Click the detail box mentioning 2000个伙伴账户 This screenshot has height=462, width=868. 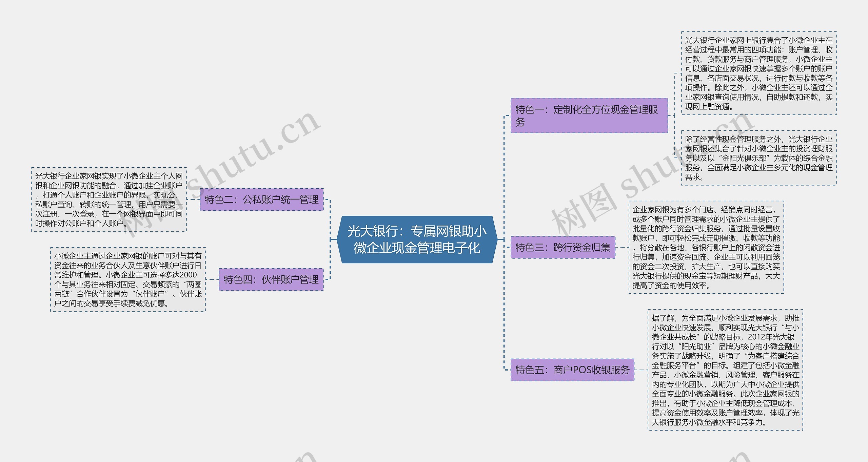click(x=126, y=290)
